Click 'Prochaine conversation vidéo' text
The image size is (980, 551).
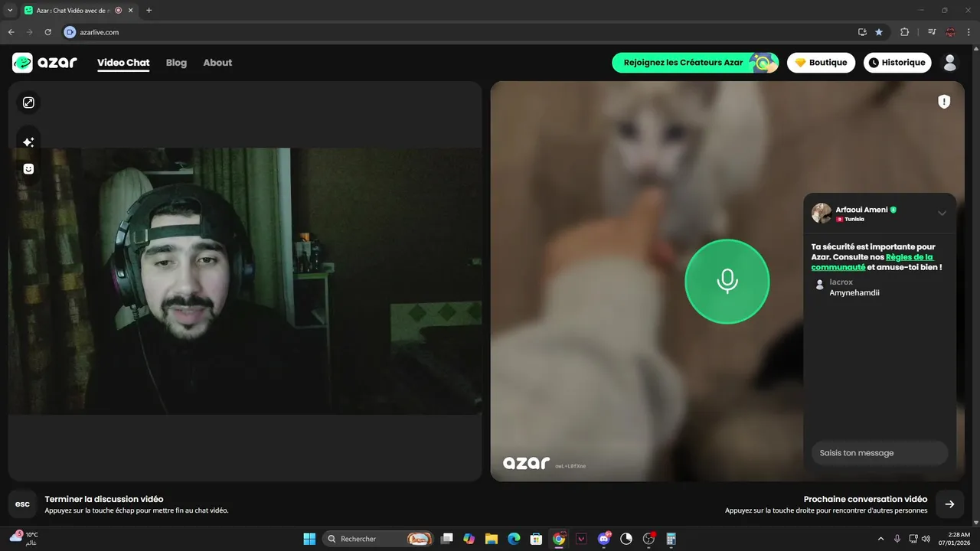coord(865,499)
